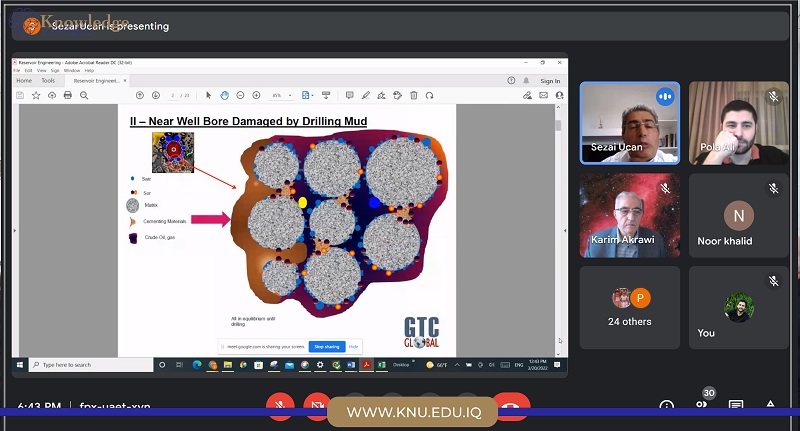Click the stamp tool icon
800x431 pixels.
pyautogui.click(x=397, y=95)
